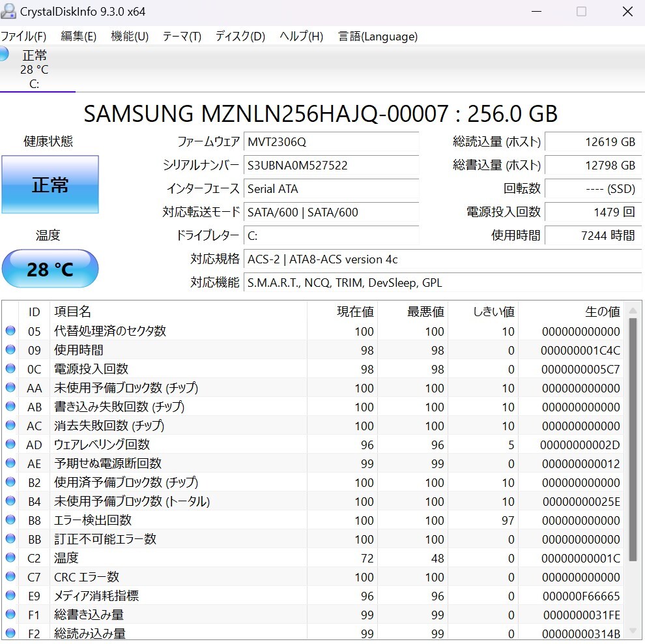This screenshot has height=644, width=645.
Task: Click the transfer mode field SATA/600 | SATA/600
Action: tap(332, 212)
